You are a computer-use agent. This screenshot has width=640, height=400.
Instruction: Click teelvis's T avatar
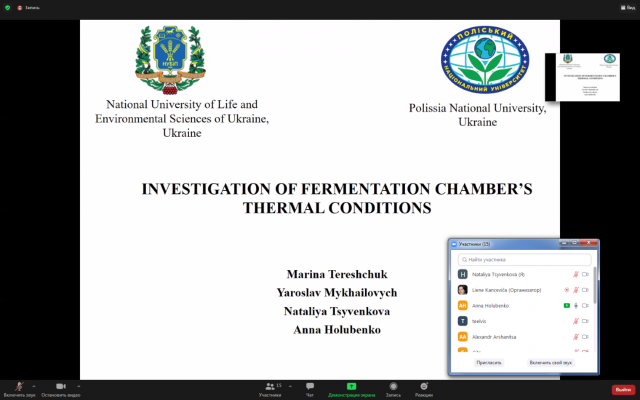(462, 321)
